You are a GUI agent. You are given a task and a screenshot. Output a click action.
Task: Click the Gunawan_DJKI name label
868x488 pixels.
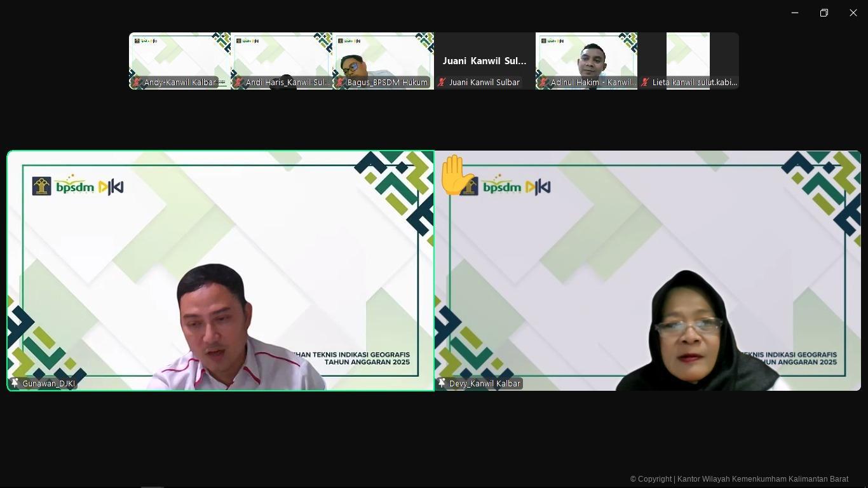(48, 383)
